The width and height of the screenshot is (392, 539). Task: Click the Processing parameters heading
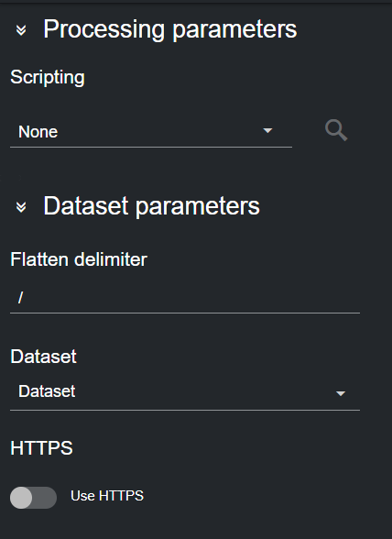coord(170,30)
